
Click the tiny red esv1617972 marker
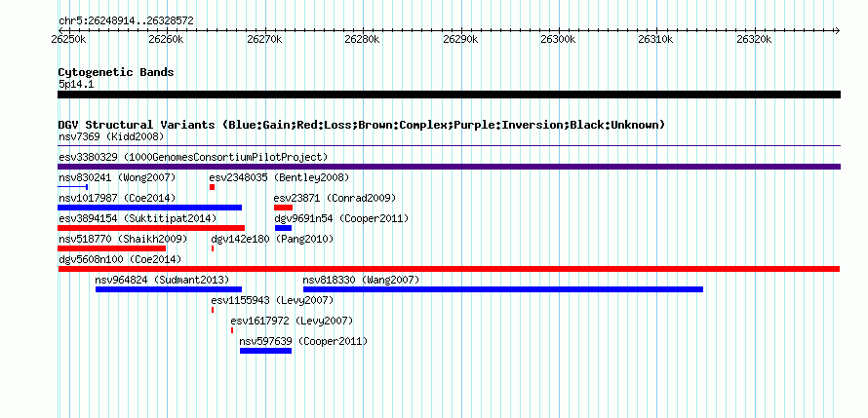click(232, 330)
